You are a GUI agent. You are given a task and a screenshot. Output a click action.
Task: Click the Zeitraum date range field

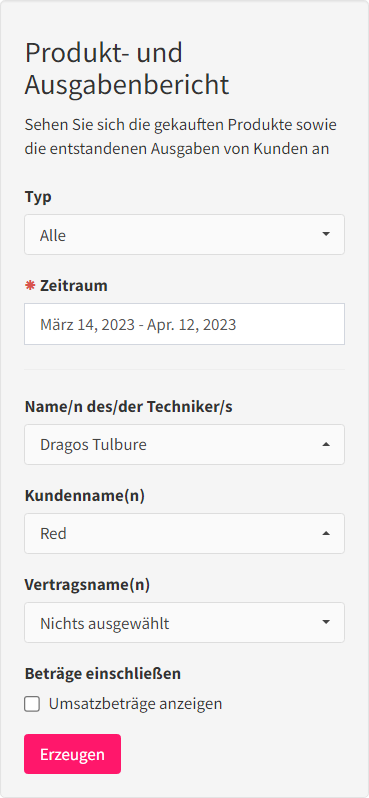[x=184, y=324]
